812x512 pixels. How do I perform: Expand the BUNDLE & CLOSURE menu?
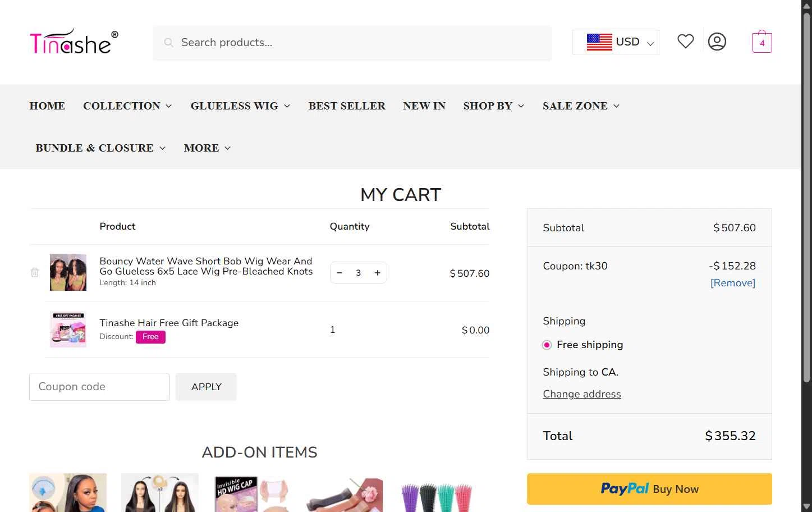click(x=100, y=148)
